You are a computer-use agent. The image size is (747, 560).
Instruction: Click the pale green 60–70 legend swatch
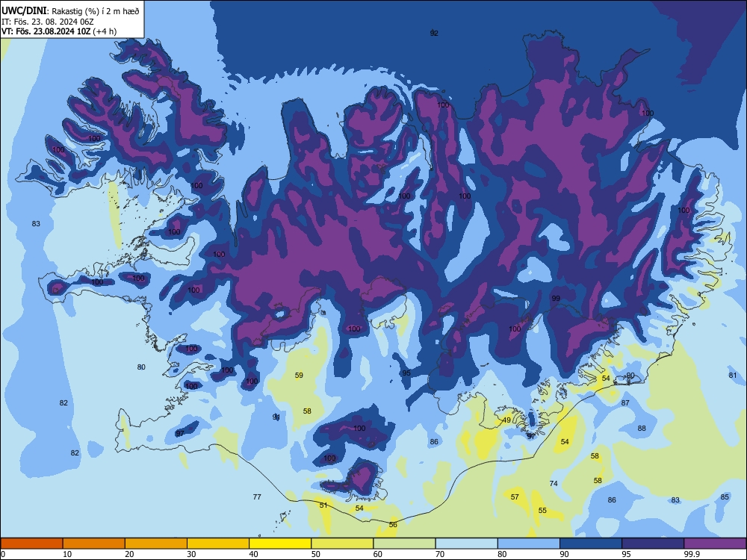404,544
